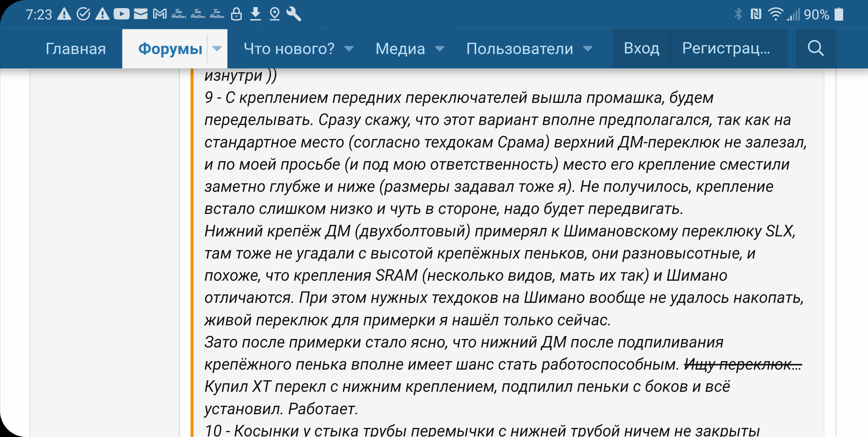Screen dimensions: 868x437
Task: Click line 'установил. Работает.'
Action: click(x=281, y=409)
